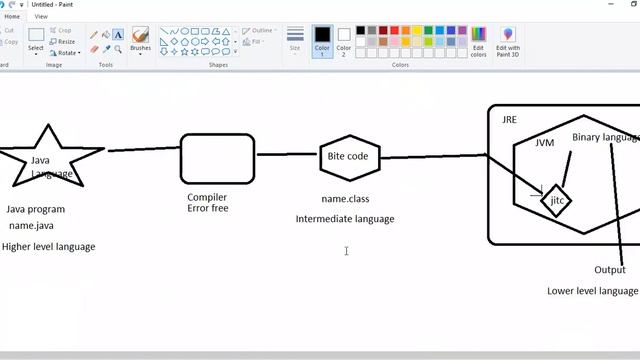Select the Color picker eyedropper tool
Viewport: 640px width, 360px height.
pos(107,49)
